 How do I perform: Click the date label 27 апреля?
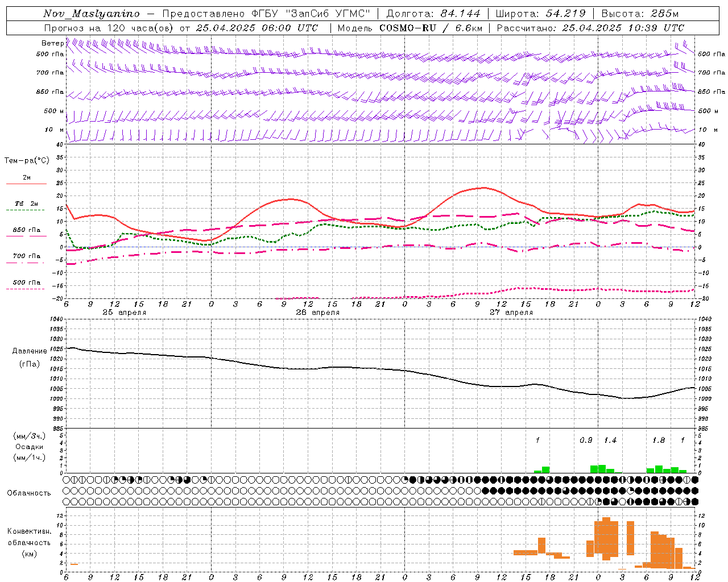click(511, 313)
